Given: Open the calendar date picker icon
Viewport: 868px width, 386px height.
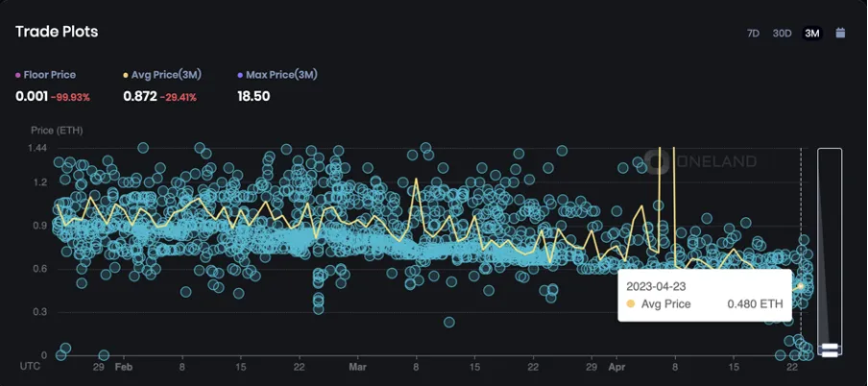Looking at the screenshot, I should click(x=841, y=33).
